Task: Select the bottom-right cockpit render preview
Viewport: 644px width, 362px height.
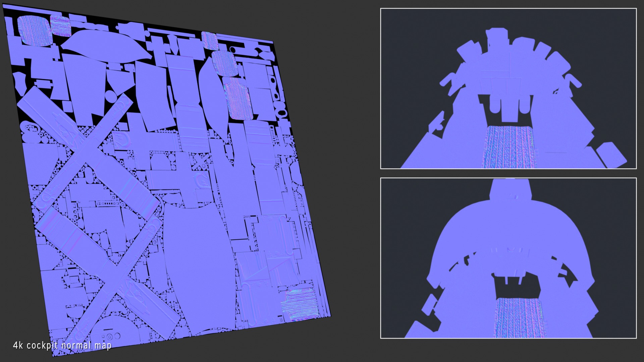Action: tap(508, 258)
